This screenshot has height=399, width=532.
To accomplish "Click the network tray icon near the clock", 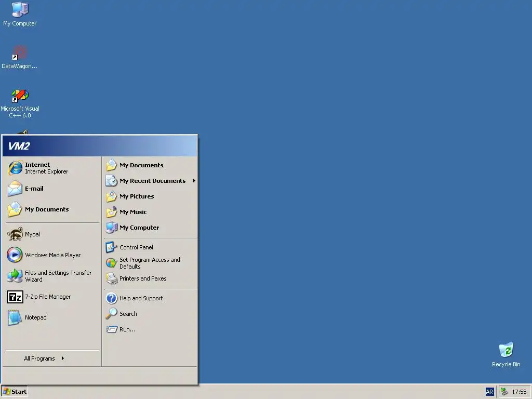I will (x=504, y=392).
